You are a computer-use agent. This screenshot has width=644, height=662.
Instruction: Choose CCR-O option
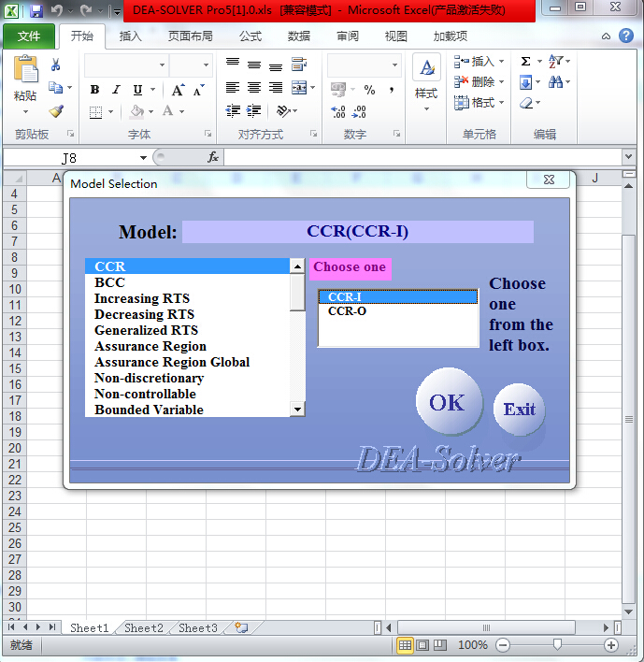point(398,311)
